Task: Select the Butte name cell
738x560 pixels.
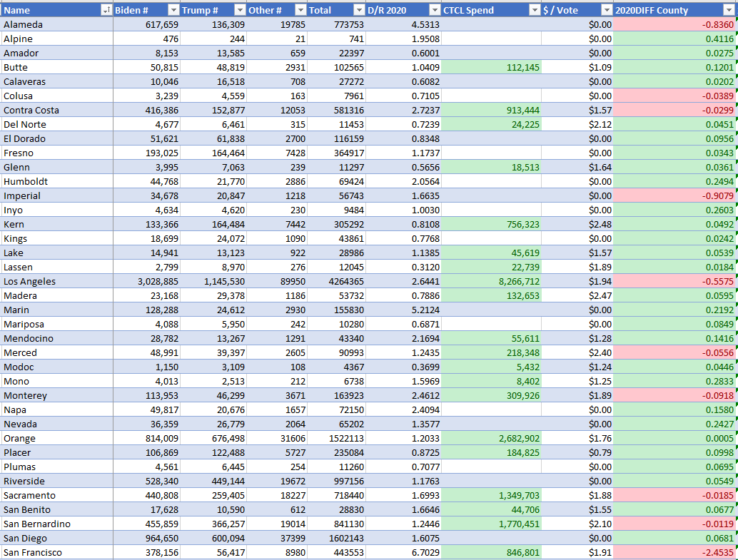Action: point(57,67)
